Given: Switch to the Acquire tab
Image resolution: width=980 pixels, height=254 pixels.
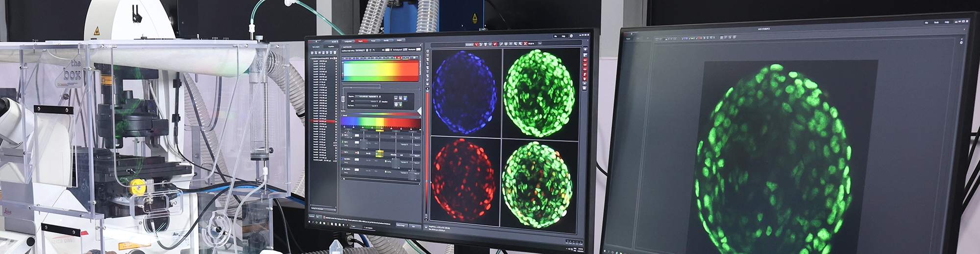Looking at the screenshot, I should [x=361, y=41].
